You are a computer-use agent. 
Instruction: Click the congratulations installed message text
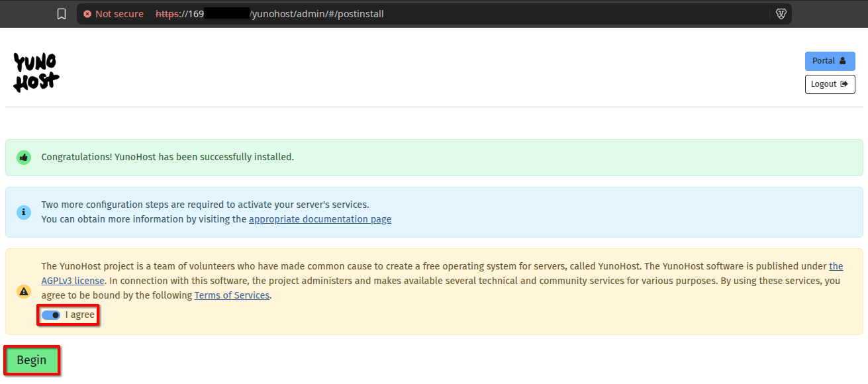[x=168, y=157]
